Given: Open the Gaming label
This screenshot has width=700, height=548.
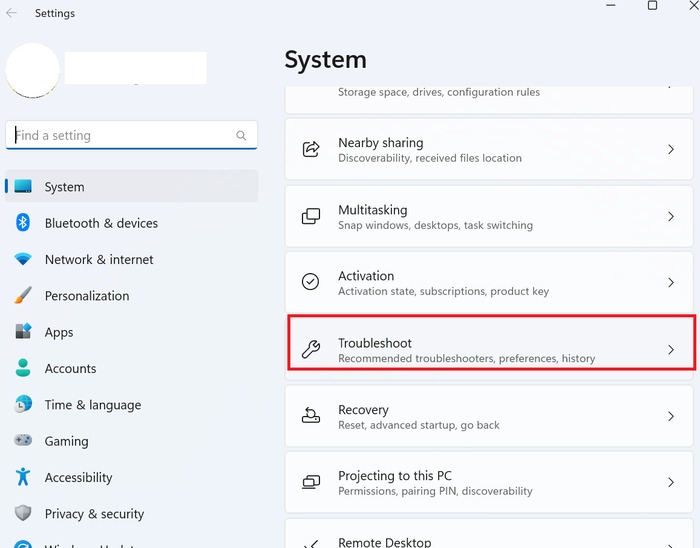Looking at the screenshot, I should tap(67, 441).
